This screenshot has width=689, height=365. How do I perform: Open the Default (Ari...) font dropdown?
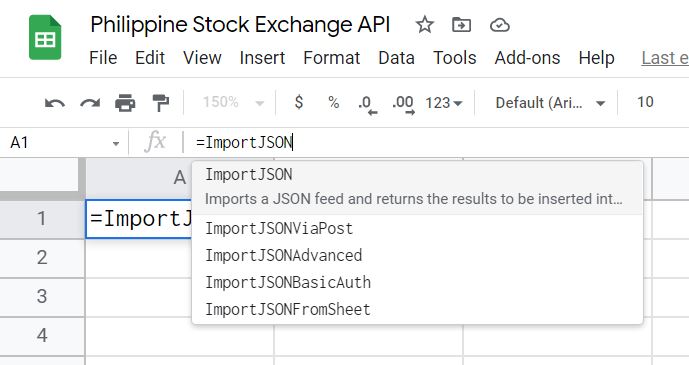(x=550, y=103)
